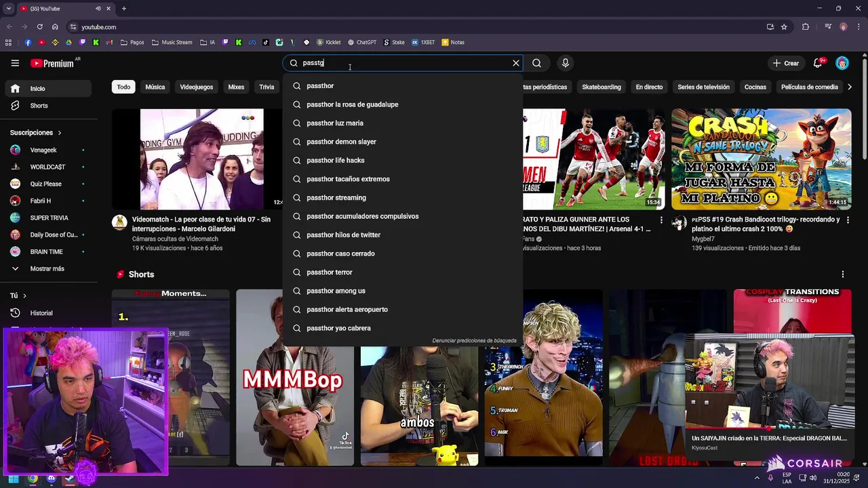Select the Series de televisión chip
This screenshot has width=868, height=488.
(704, 87)
